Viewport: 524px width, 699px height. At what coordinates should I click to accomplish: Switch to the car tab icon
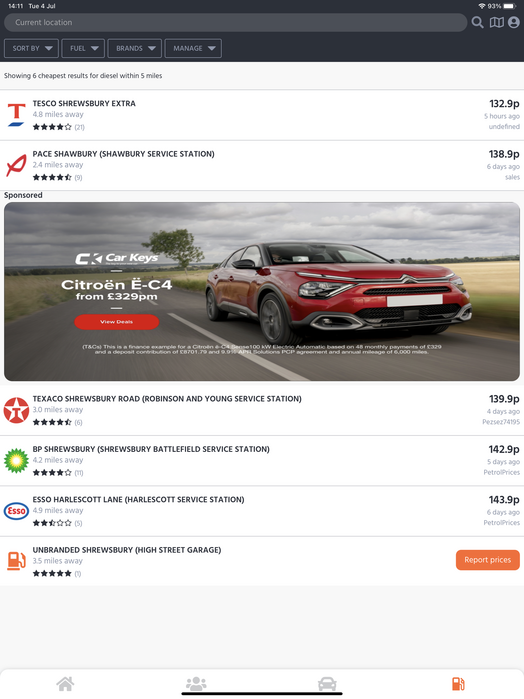pyautogui.click(x=327, y=683)
